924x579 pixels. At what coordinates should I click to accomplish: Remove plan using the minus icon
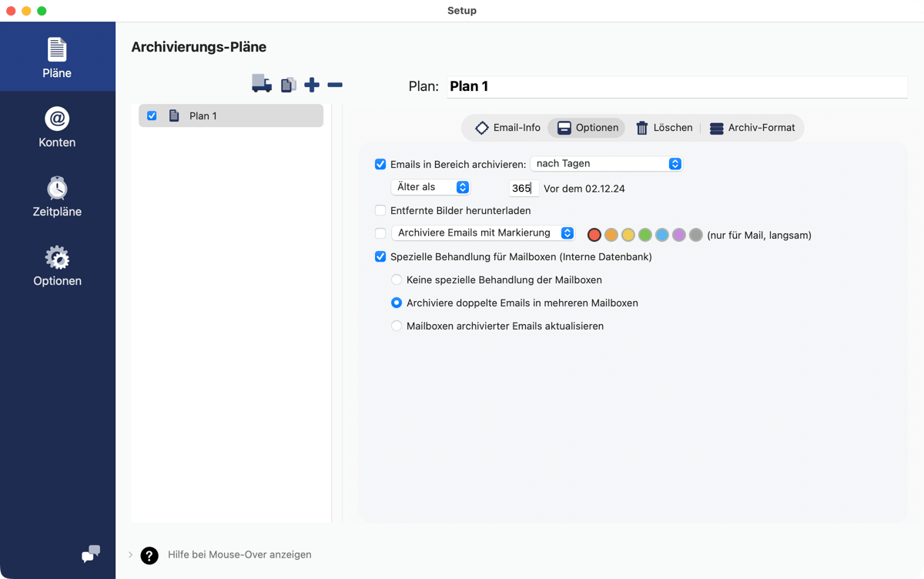point(335,85)
